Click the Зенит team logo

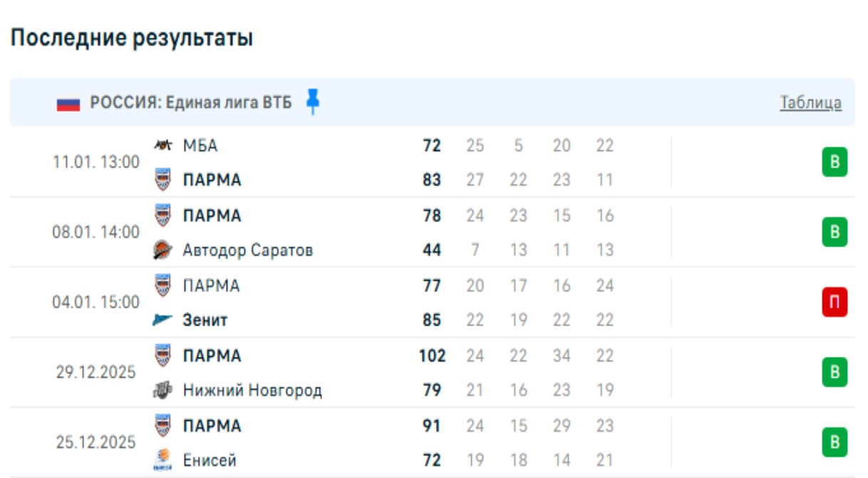(163, 320)
